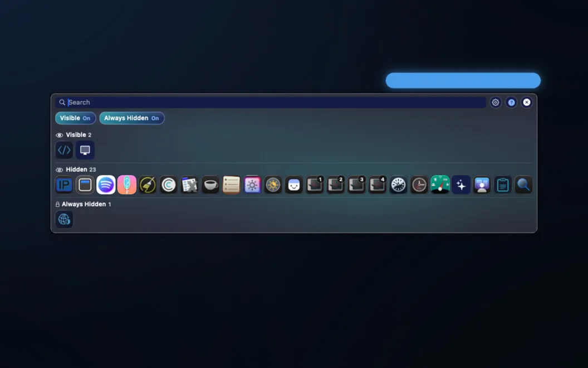Click the glowing blue bar above the panel

[x=463, y=80]
